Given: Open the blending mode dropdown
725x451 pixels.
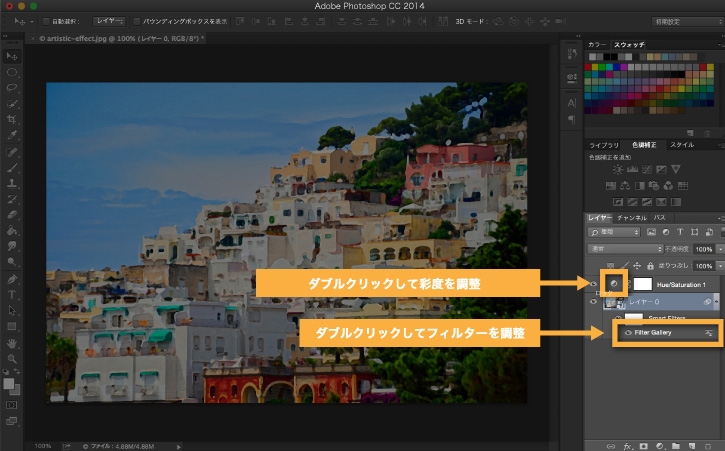Looking at the screenshot, I should pyautogui.click(x=625, y=249).
